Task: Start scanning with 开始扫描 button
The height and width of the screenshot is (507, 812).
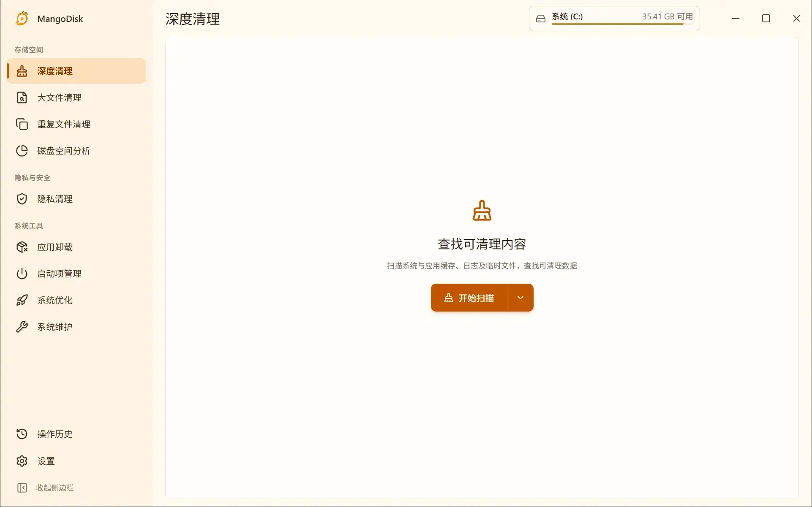Action: (469, 298)
